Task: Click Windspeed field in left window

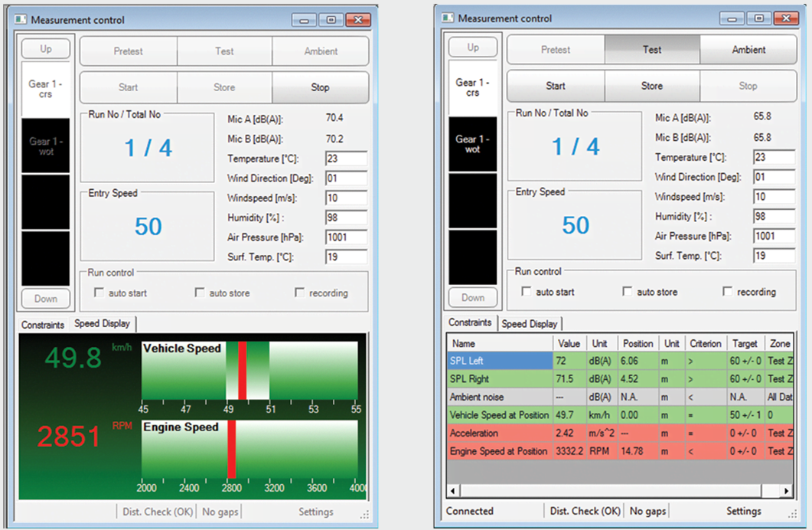Action: 347,198
